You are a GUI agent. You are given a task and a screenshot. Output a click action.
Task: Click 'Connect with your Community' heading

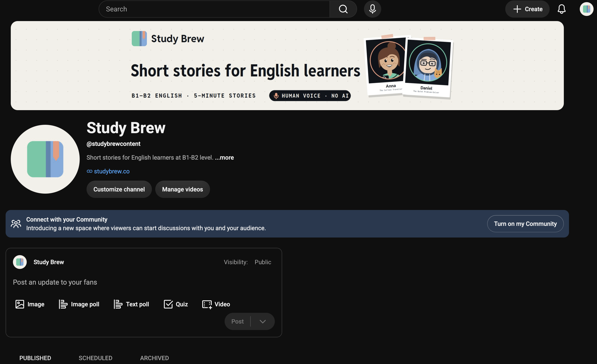[x=67, y=219]
